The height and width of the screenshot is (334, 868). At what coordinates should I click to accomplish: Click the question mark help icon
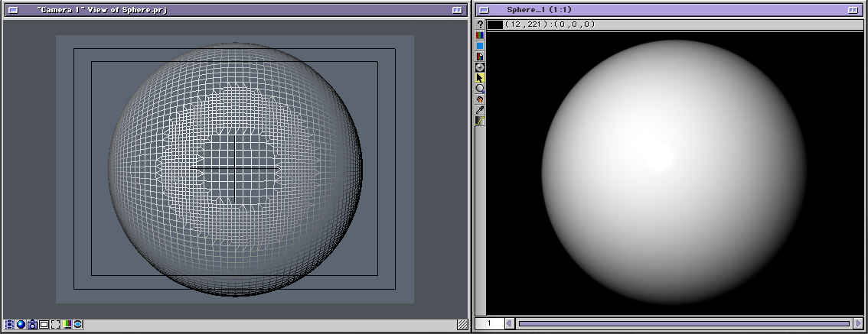tap(480, 24)
